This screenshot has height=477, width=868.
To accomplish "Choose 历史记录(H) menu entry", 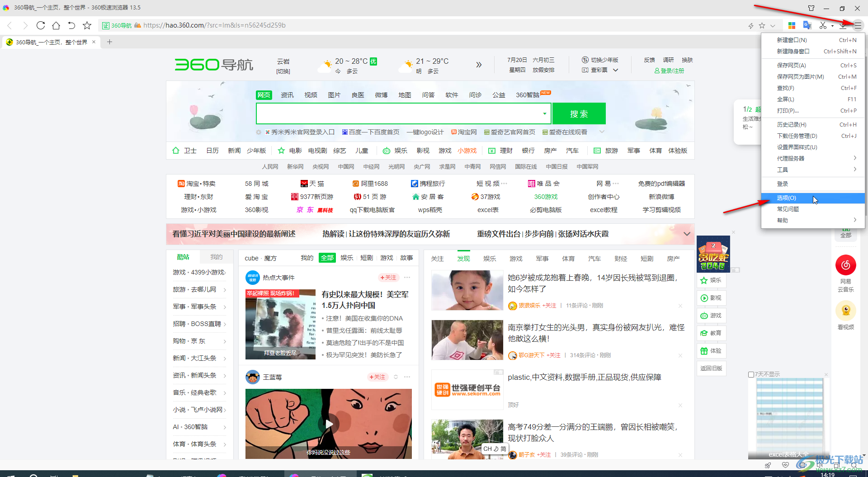I will (813, 124).
